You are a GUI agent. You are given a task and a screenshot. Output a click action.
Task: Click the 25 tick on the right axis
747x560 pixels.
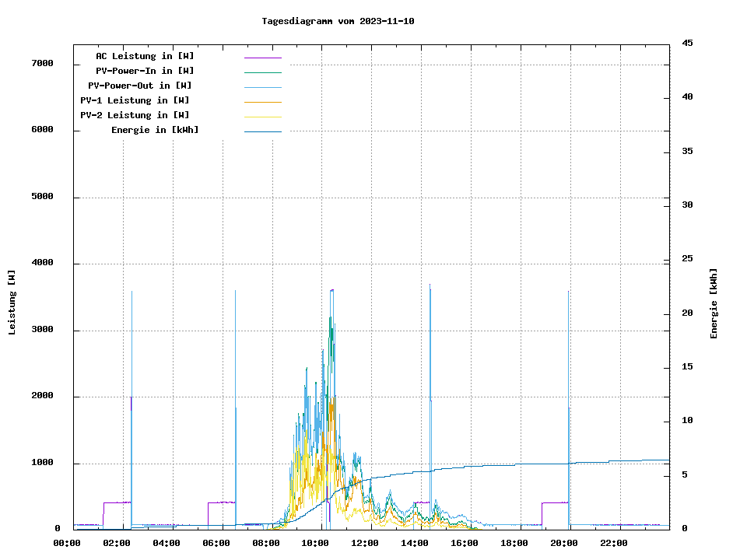click(687, 258)
